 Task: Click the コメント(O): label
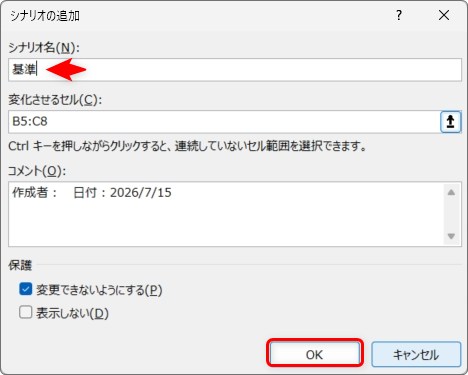point(37,171)
